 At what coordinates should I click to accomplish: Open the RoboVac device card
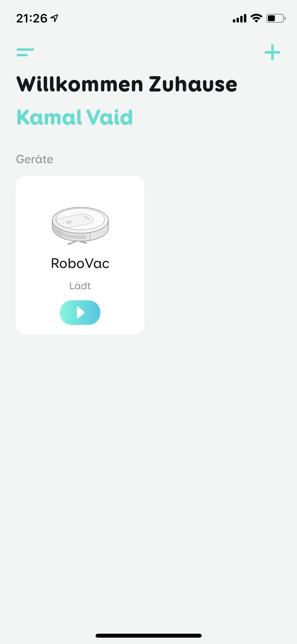pyautogui.click(x=80, y=255)
